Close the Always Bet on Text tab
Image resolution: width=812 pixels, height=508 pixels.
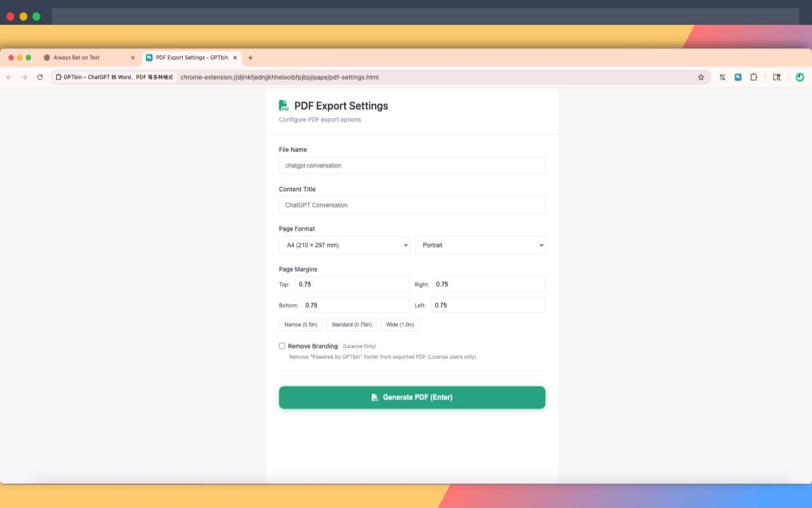tap(133, 57)
